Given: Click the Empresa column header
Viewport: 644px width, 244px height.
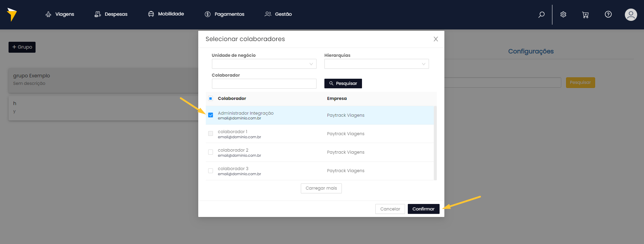Looking at the screenshot, I should (337, 99).
